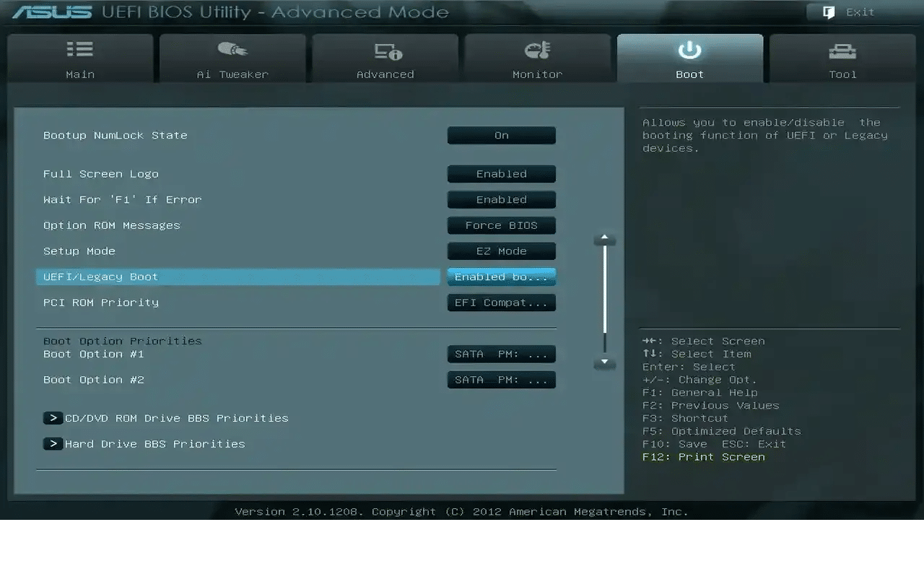Click the Monitor tab thermometer icon
Viewport: 924px width, 561px height.
tap(537, 50)
